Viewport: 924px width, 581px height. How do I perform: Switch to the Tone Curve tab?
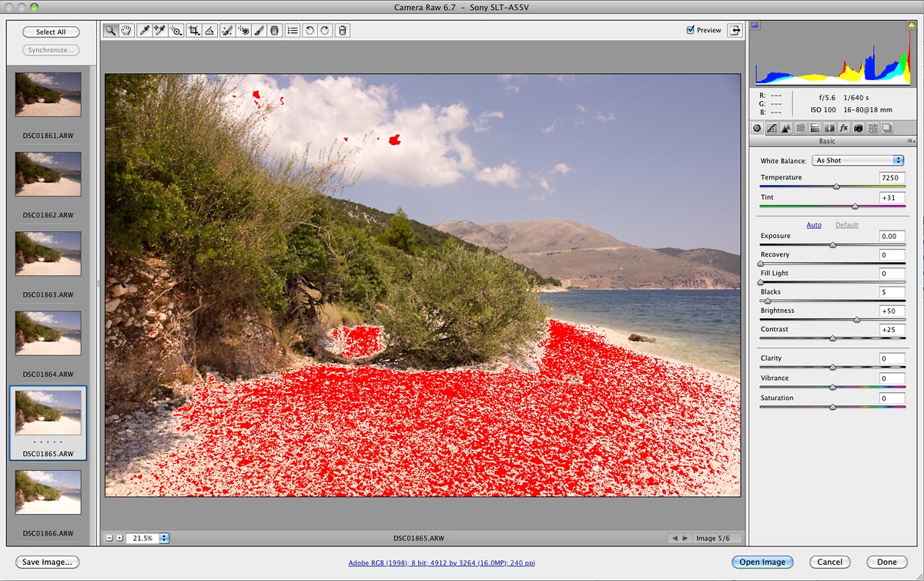(772, 128)
